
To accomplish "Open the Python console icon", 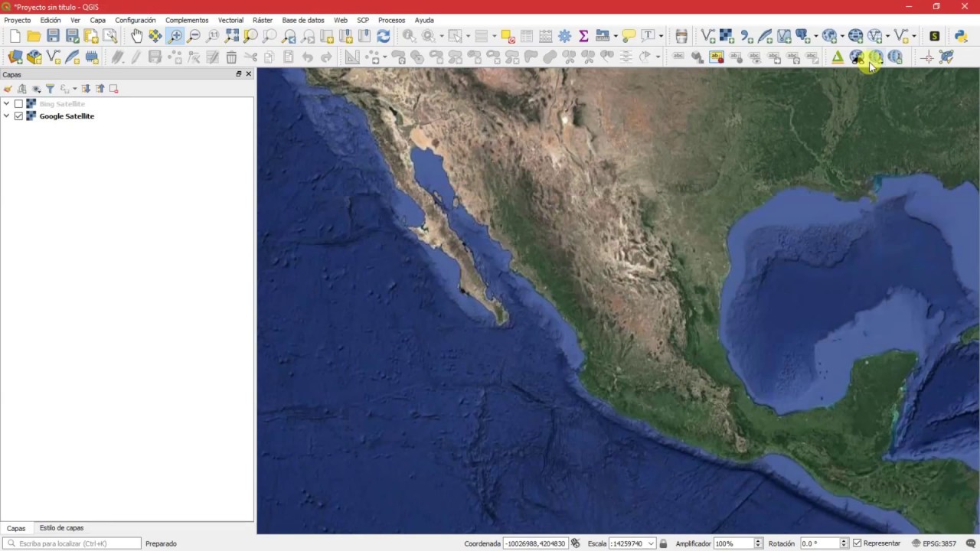I will click(960, 36).
